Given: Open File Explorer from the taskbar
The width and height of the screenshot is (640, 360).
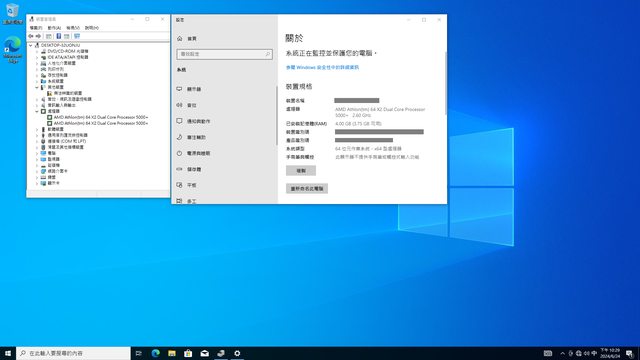Looking at the screenshot, I should [x=172, y=353].
